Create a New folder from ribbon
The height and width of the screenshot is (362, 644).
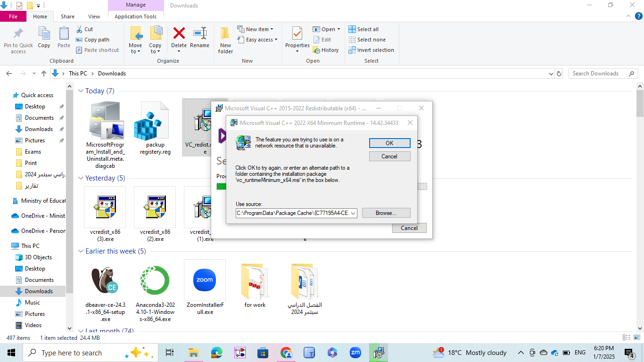pyautogui.click(x=225, y=40)
